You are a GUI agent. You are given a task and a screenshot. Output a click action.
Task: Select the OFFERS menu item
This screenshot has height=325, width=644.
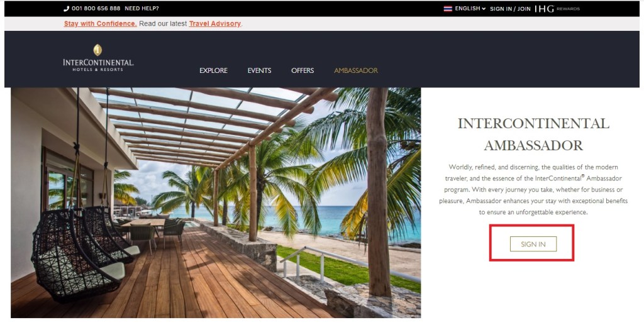(x=303, y=70)
